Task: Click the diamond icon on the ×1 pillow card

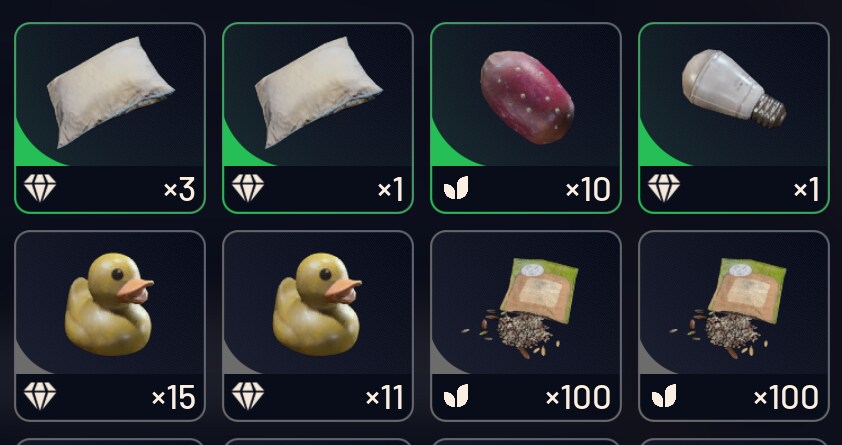Action: click(248, 188)
